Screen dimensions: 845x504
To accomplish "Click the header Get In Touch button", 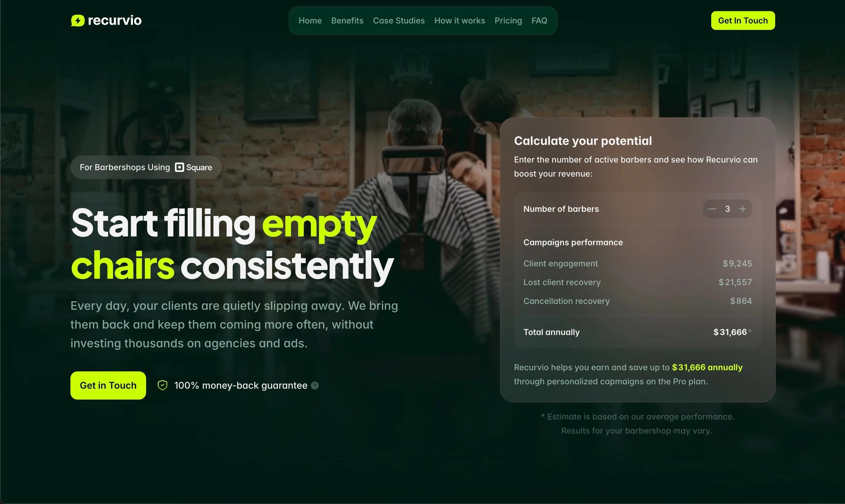I will [x=743, y=20].
